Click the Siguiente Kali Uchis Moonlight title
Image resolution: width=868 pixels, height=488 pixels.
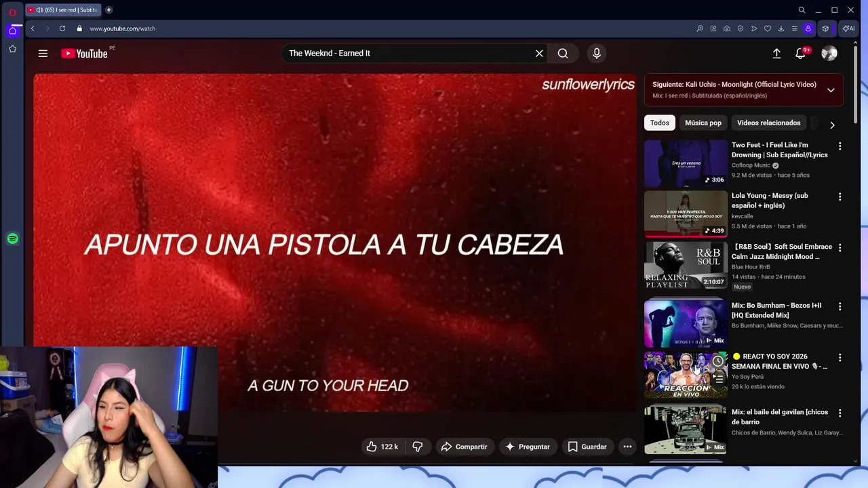(x=734, y=85)
